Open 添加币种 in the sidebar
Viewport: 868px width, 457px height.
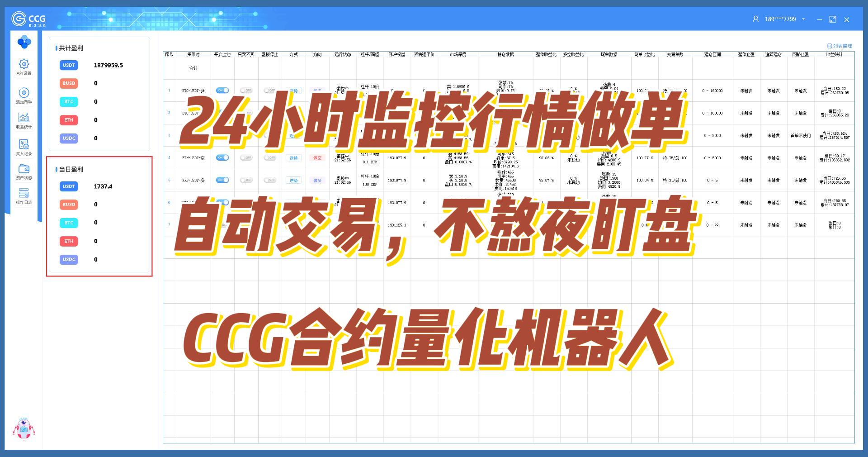tap(24, 96)
